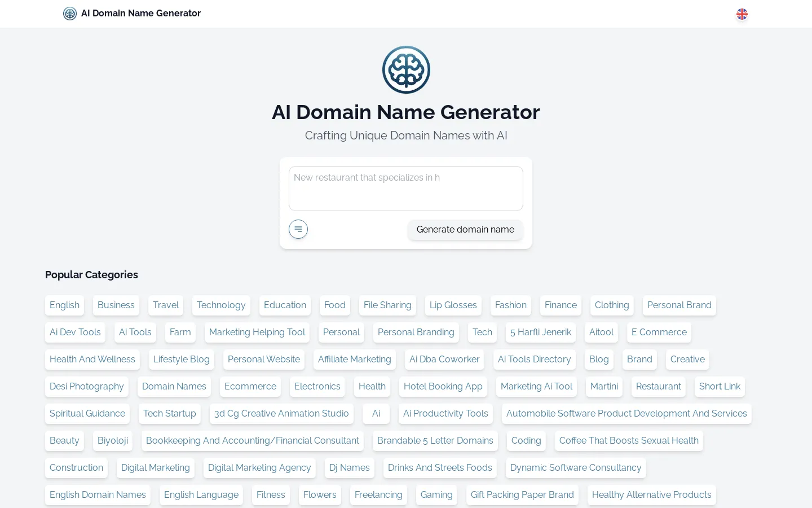Select the Finance category
The height and width of the screenshot is (508, 812).
click(x=561, y=305)
